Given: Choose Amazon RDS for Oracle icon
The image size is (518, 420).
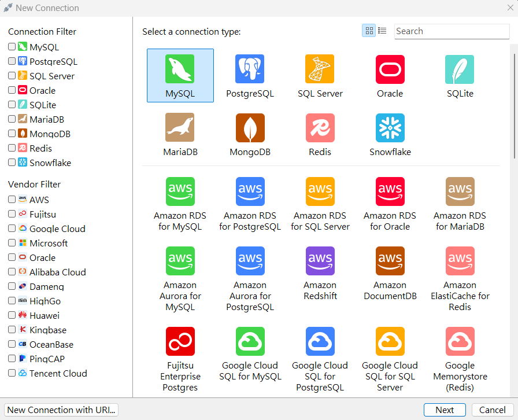Looking at the screenshot, I should point(390,191).
